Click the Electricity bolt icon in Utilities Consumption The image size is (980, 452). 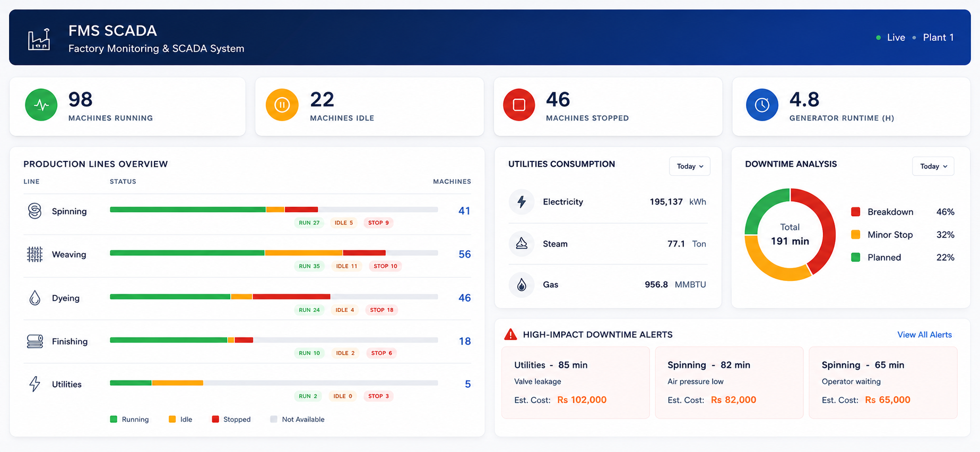pyautogui.click(x=522, y=202)
